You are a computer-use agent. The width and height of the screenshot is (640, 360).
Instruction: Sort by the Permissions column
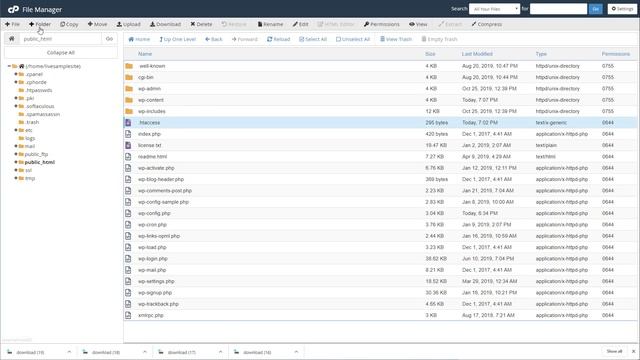point(616,54)
